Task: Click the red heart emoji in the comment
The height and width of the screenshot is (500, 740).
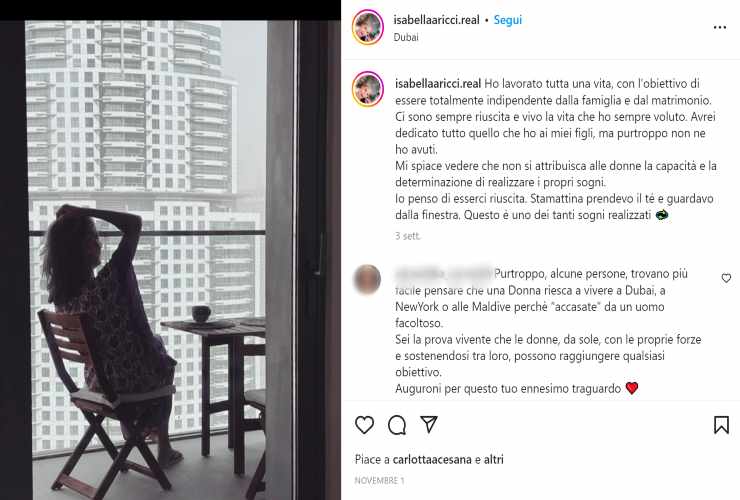Action: [632, 389]
